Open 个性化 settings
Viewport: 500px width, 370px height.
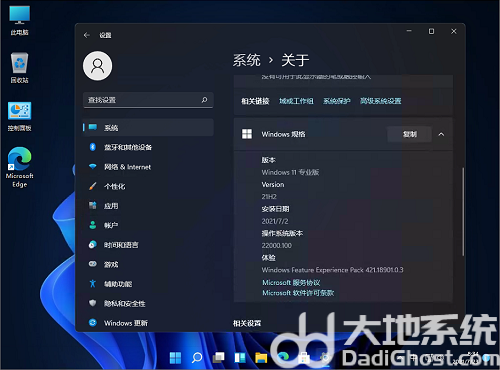148,186
